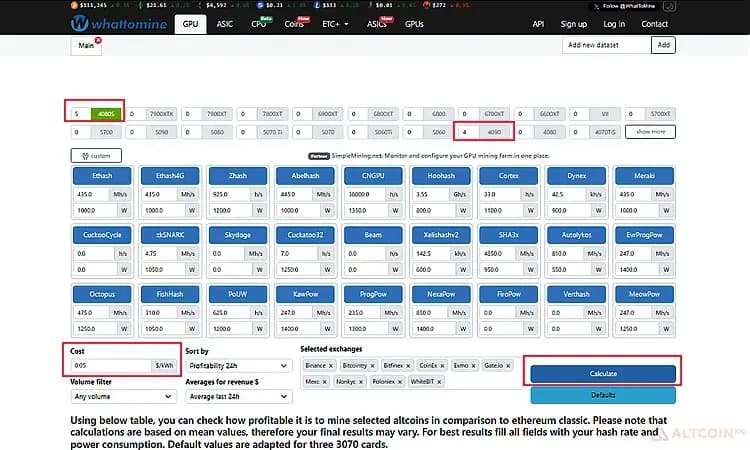
Task: Open the API link
Action: pyautogui.click(x=538, y=24)
